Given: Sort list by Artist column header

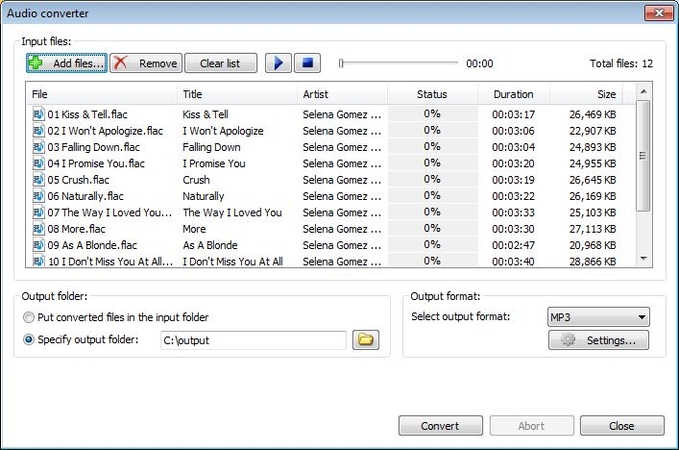Looking at the screenshot, I should pyautogui.click(x=343, y=94).
